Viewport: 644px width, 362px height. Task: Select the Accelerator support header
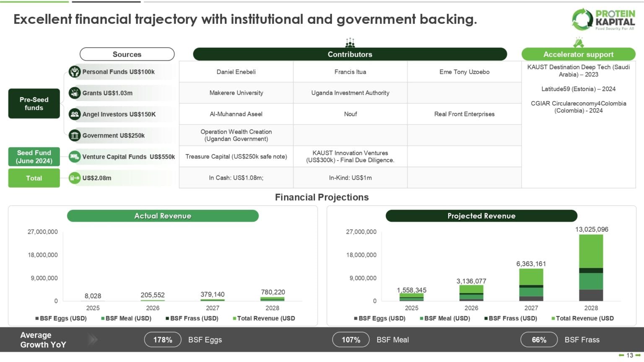pyautogui.click(x=579, y=54)
